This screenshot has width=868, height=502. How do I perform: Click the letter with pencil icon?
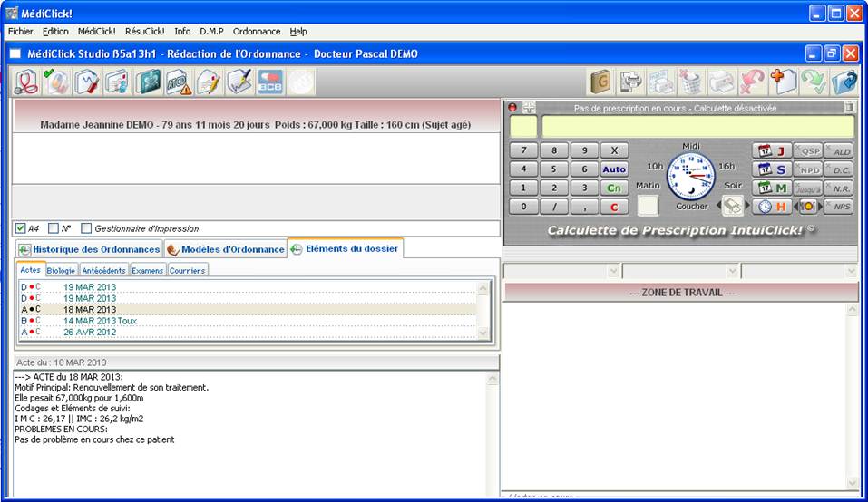[209, 82]
